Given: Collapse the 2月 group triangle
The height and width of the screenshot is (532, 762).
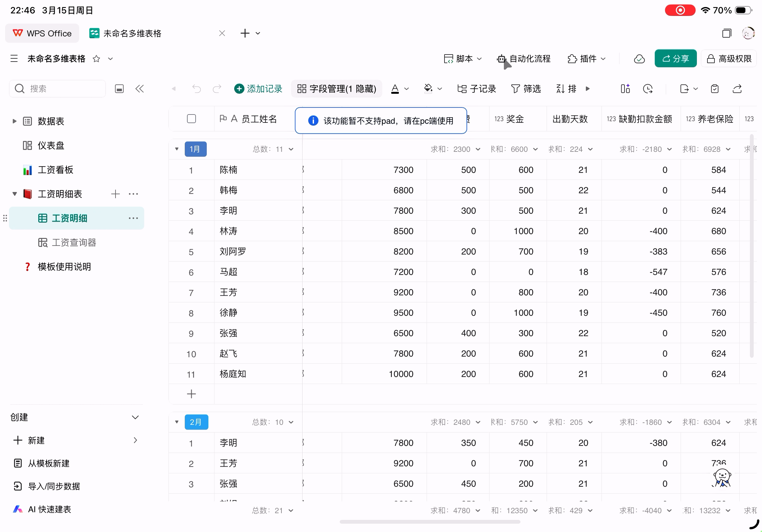Looking at the screenshot, I should coord(177,422).
